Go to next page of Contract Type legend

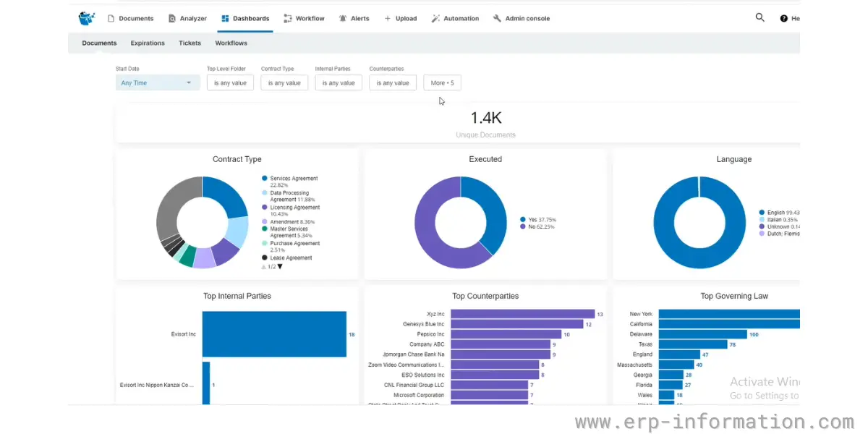pos(280,267)
